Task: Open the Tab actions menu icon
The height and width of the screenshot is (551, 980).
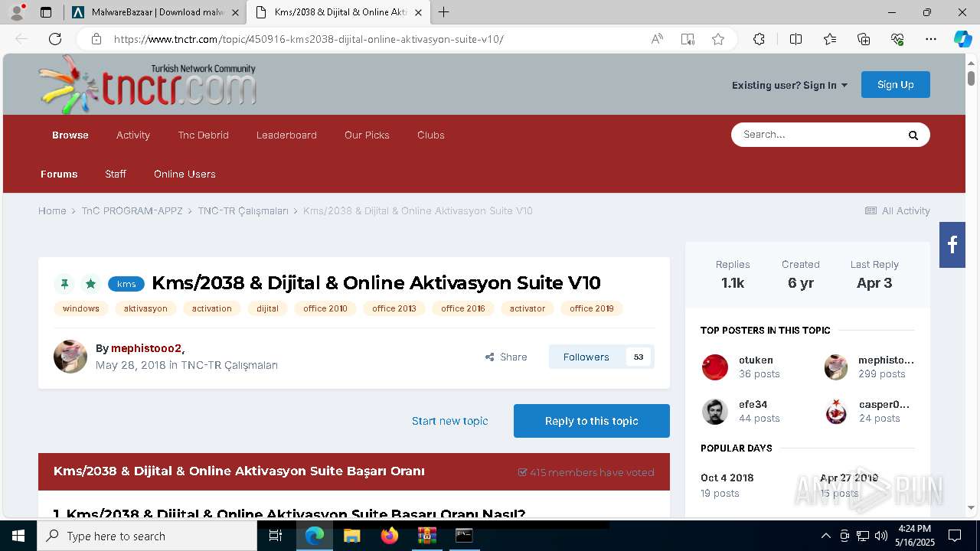Action: point(46,12)
